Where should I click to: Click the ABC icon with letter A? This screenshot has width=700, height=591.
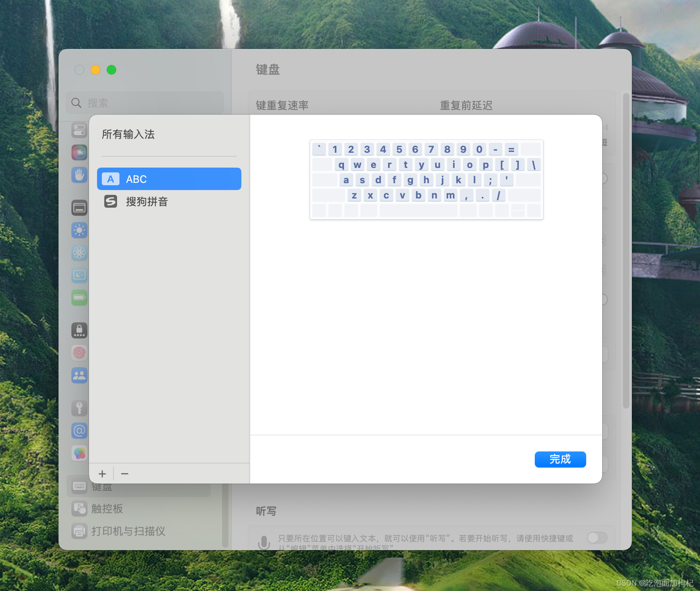tap(111, 179)
